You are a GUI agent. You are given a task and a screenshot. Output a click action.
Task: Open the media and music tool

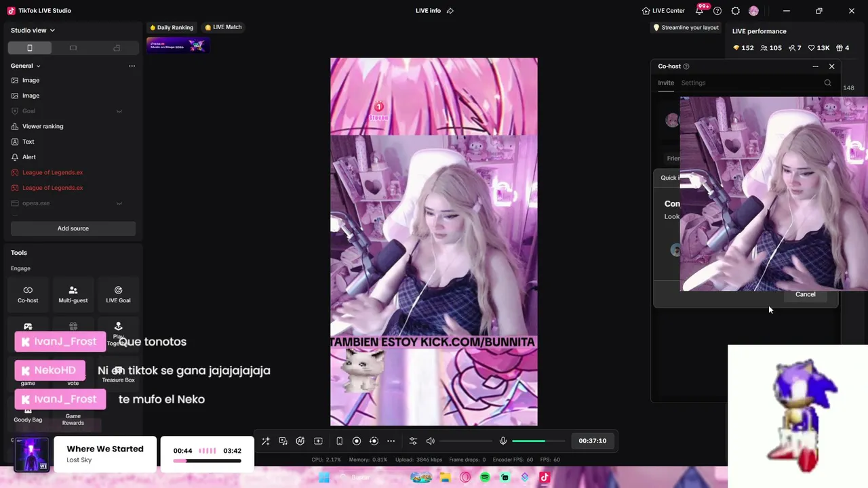point(283,441)
